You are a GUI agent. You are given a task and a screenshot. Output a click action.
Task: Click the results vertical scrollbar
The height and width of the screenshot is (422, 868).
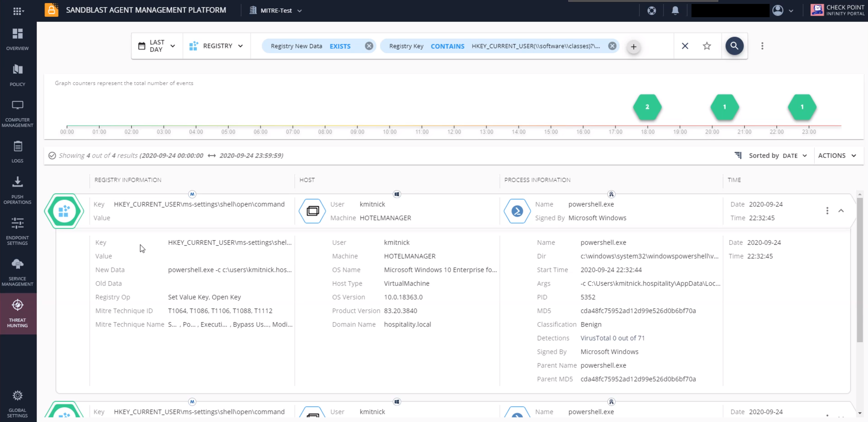(x=860, y=270)
